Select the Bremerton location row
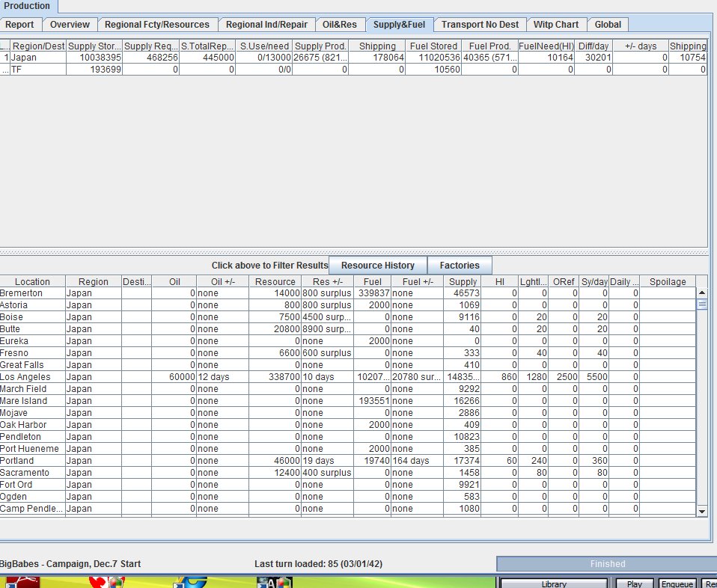717x588 pixels. point(347,293)
